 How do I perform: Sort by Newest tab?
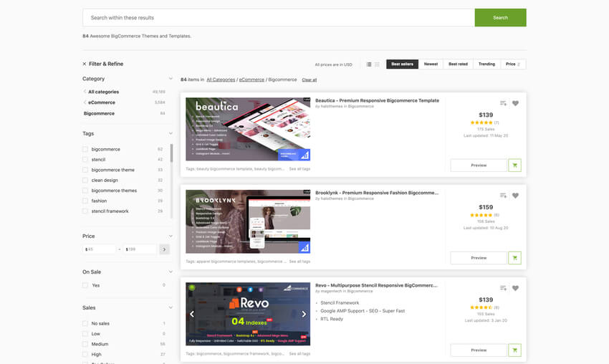point(431,64)
